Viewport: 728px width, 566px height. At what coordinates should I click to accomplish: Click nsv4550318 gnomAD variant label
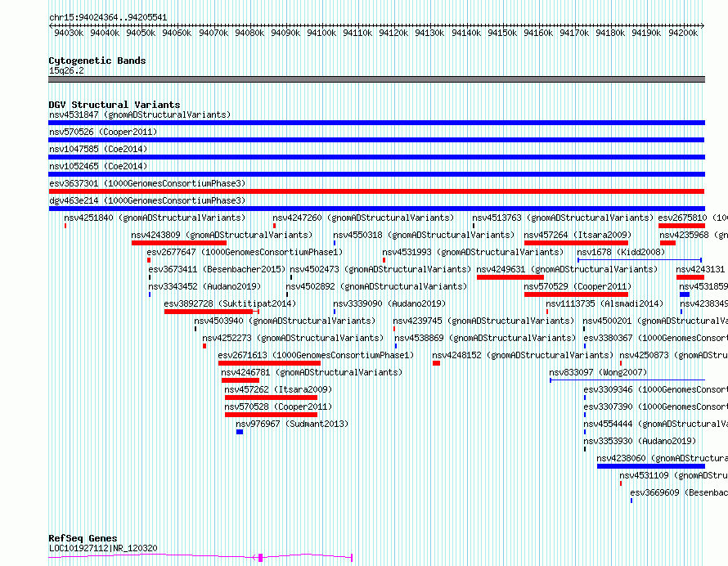click(x=424, y=235)
